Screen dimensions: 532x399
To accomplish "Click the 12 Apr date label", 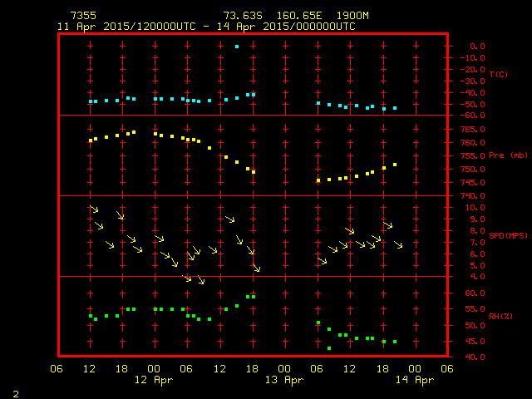I will tap(154, 380).
